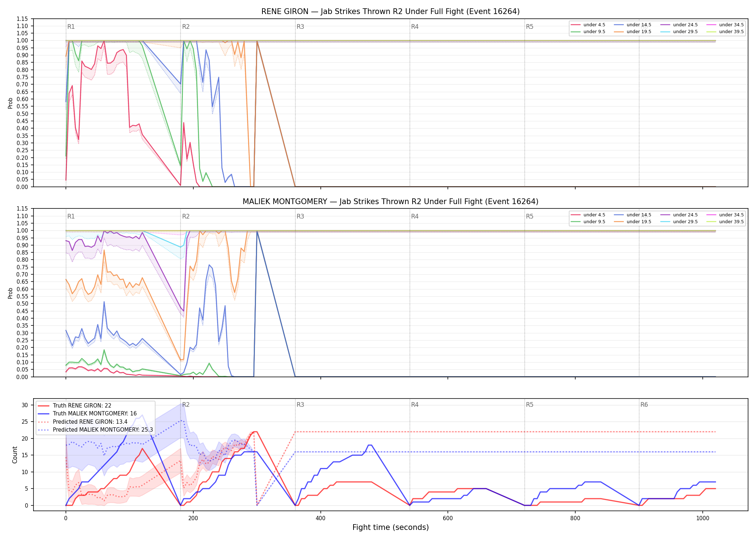
Task: Click R4 round label in the Count chart
Action: (x=415, y=405)
